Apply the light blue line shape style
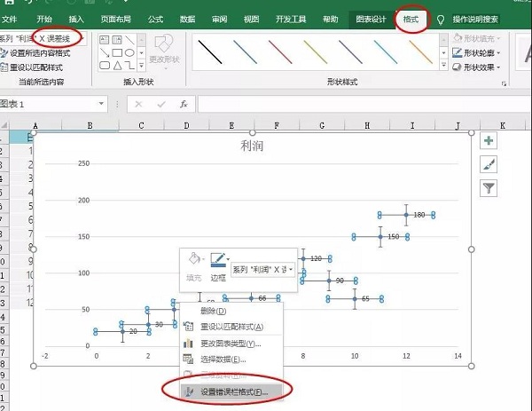This screenshot has width=532, height=411. [x=386, y=52]
